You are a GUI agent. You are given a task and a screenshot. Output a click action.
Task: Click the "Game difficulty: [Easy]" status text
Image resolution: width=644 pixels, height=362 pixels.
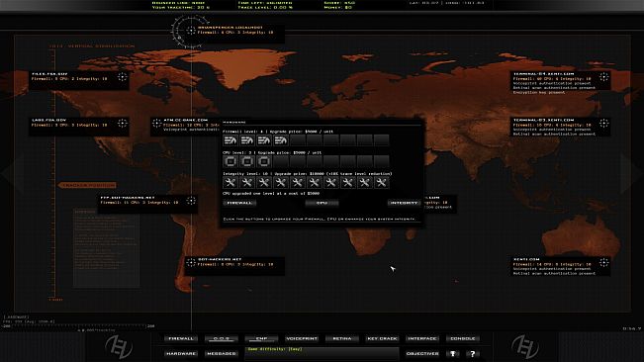(275, 349)
